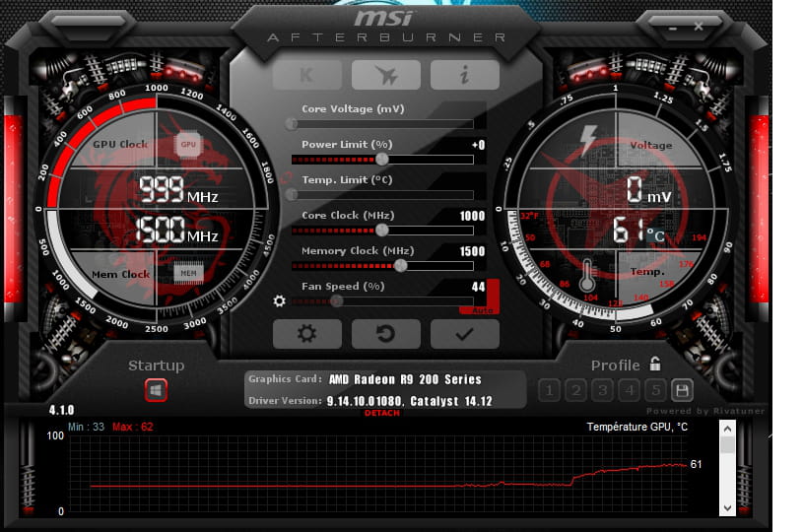Click the Core Clock slider handle

tap(382, 231)
